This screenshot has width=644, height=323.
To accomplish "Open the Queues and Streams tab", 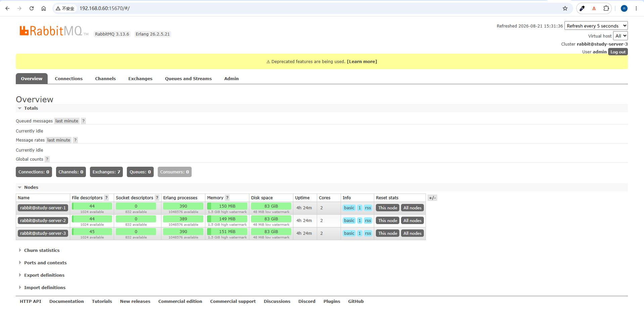I will [x=188, y=79].
